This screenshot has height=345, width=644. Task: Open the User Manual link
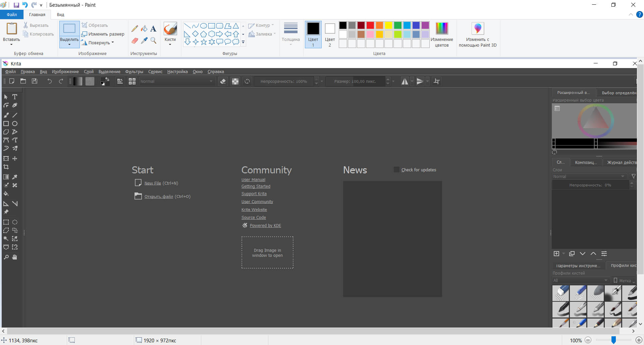coord(253,180)
